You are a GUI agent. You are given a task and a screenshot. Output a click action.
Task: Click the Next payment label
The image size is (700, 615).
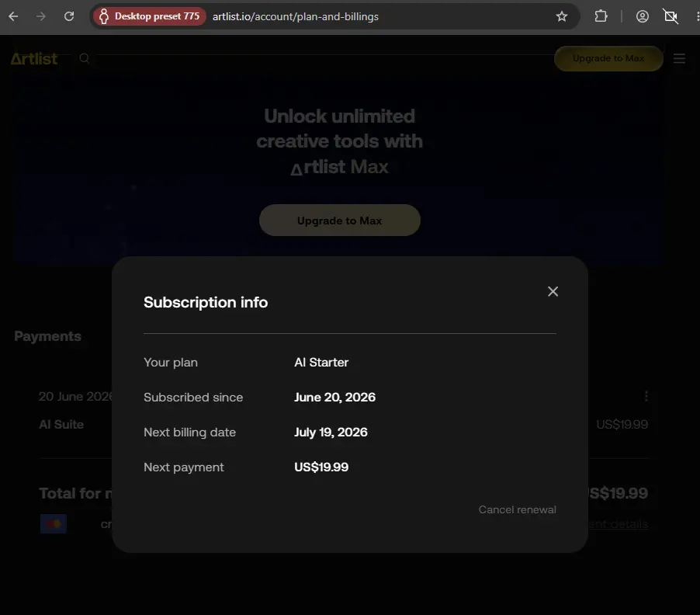[183, 467]
